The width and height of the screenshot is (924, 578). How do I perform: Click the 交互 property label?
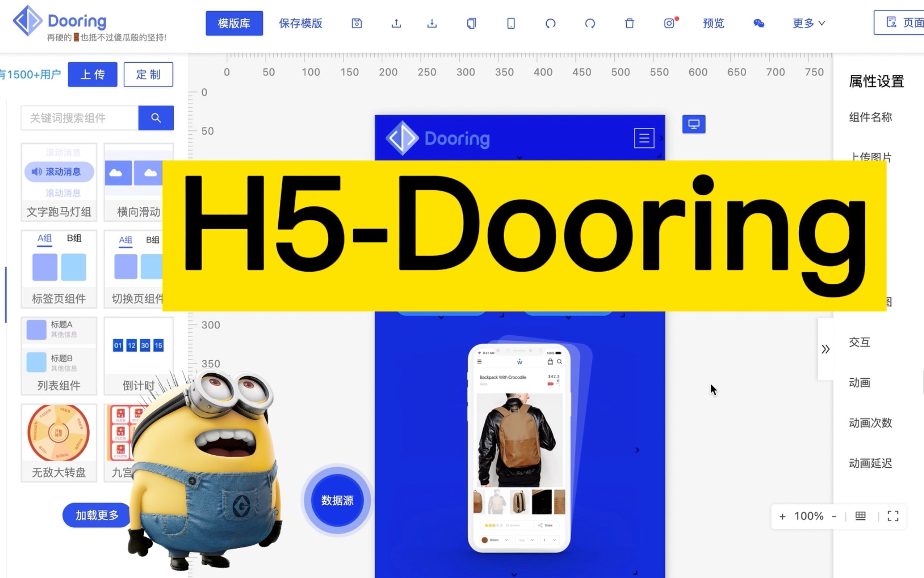[x=859, y=342]
